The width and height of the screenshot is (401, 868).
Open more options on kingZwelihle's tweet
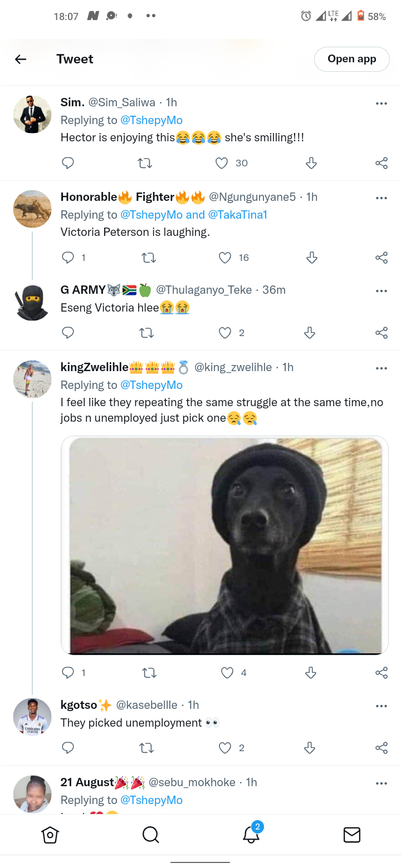(382, 368)
